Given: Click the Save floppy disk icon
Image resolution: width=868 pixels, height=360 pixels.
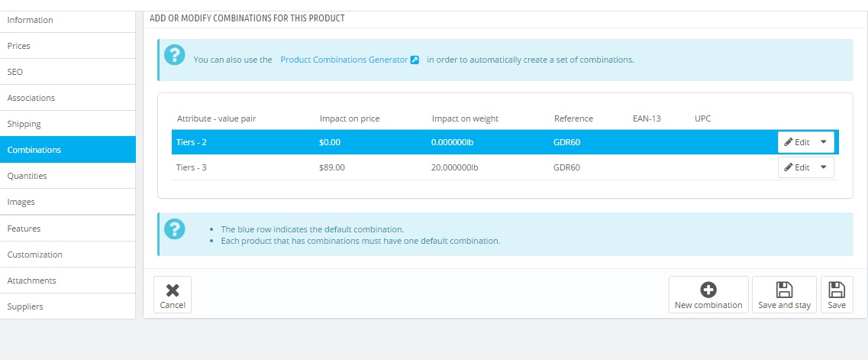Looking at the screenshot, I should (x=837, y=290).
